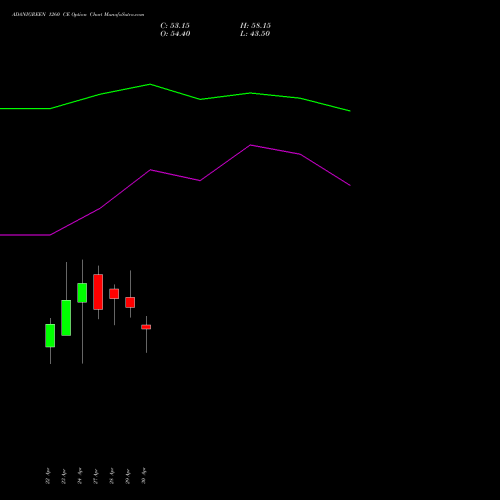
Task: Select the red candle above the 28 Apr label
Action: [114, 294]
